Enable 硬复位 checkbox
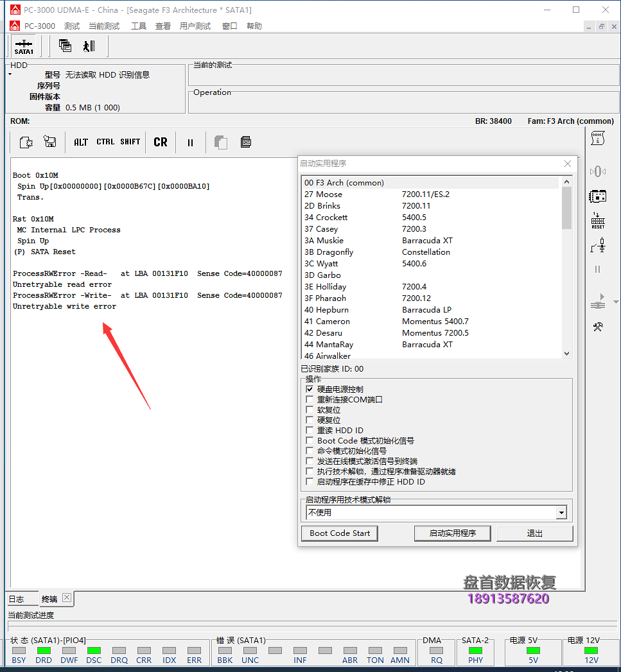621x672 pixels. (310, 420)
